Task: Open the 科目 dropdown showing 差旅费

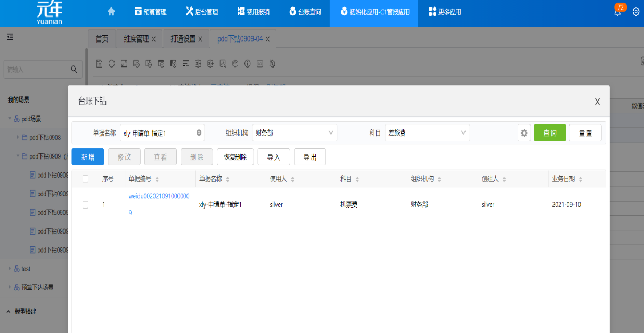Action: 427,133
